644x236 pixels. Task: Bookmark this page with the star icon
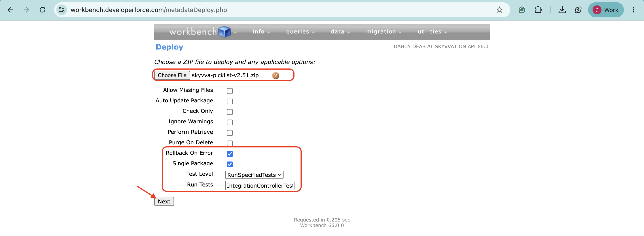pos(499,10)
